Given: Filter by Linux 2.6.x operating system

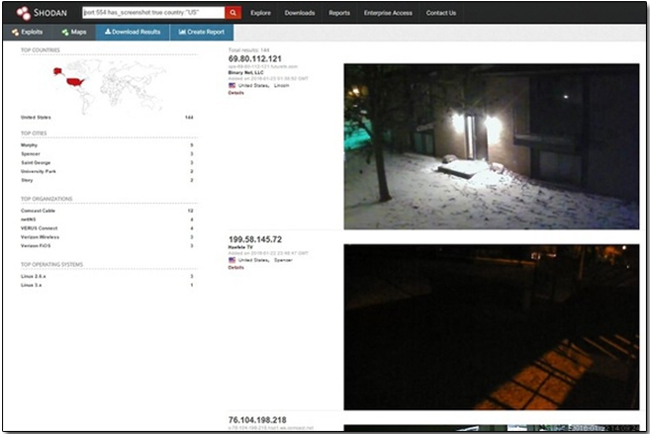Looking at the screenshot, I should pyautogui.click(x=33, y=276).
